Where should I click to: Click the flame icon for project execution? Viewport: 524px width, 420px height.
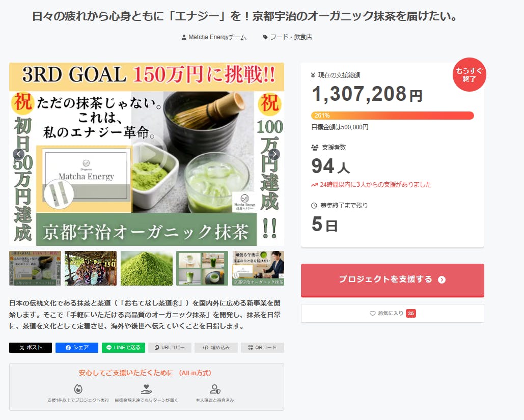pos(78,389)
